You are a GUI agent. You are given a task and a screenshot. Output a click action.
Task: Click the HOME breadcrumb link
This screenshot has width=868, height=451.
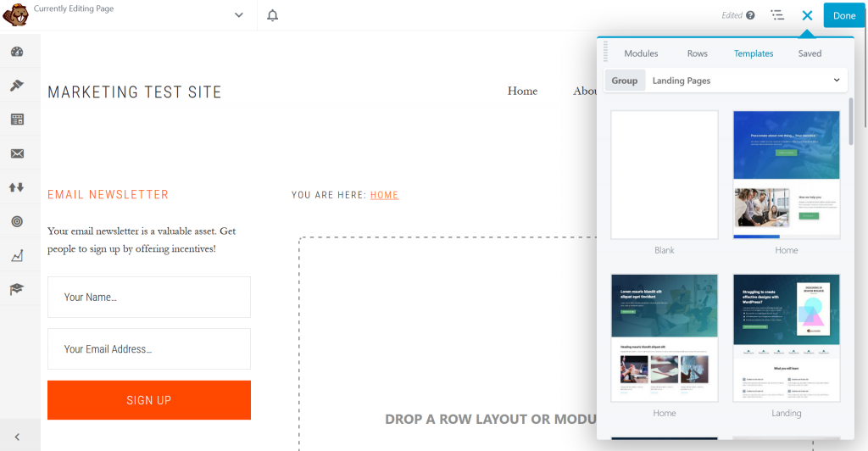[x=384, y=195]
